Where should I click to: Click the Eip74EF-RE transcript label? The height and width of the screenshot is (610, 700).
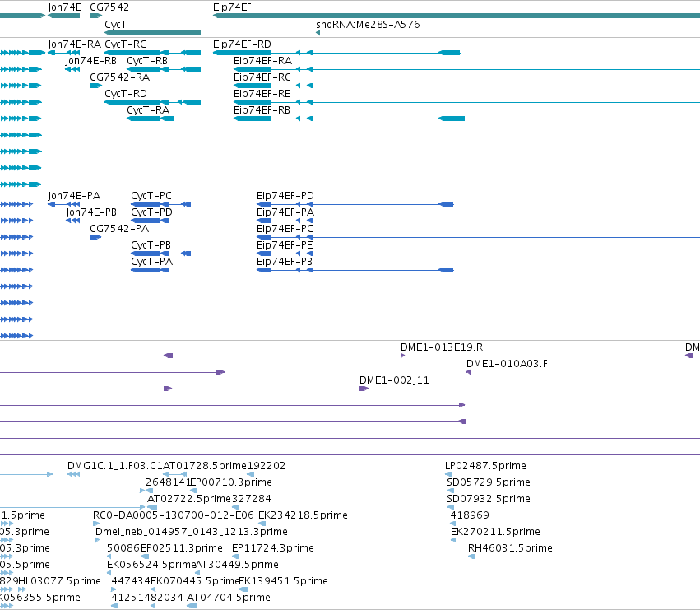[262, 94]
